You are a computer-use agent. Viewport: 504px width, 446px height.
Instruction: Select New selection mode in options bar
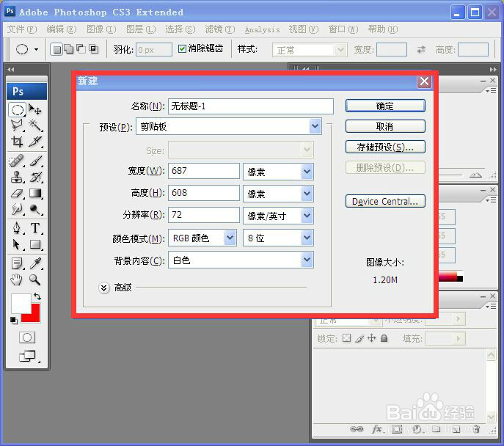[x=56, y=49]
